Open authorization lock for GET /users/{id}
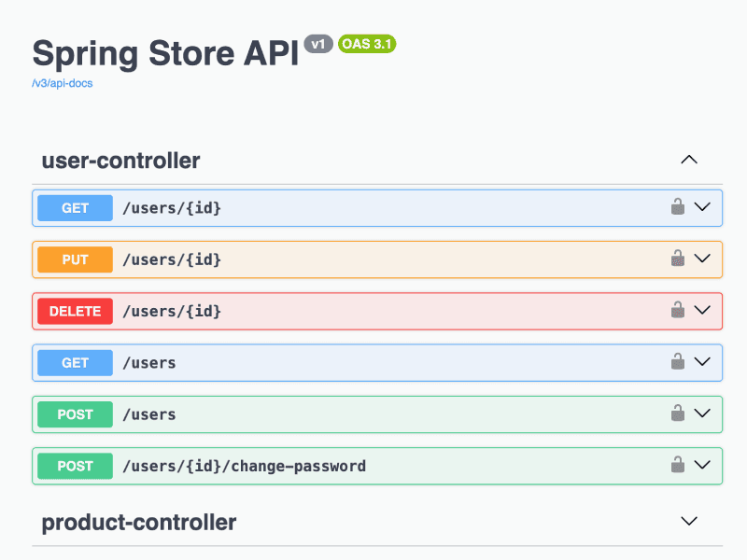This screenshot has width=747, height=560. (678, 207)
